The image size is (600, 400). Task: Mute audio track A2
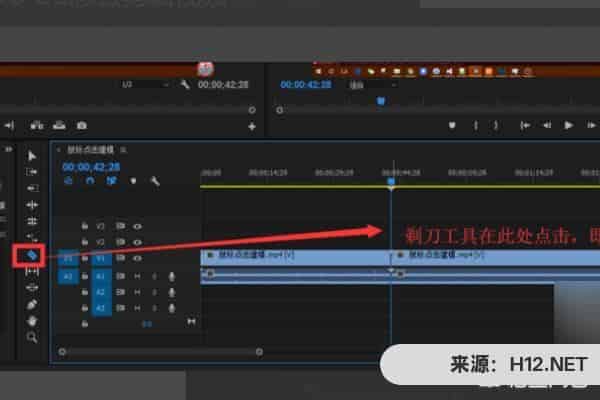tap(137, 292)
